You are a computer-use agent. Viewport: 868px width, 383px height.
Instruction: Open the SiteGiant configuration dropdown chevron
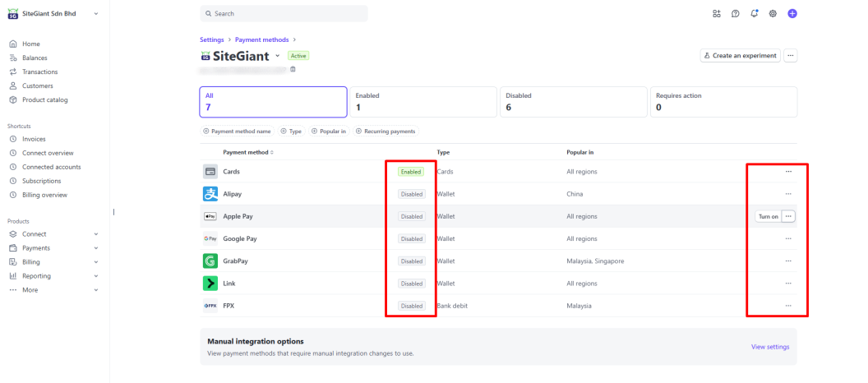pos(278,56)
